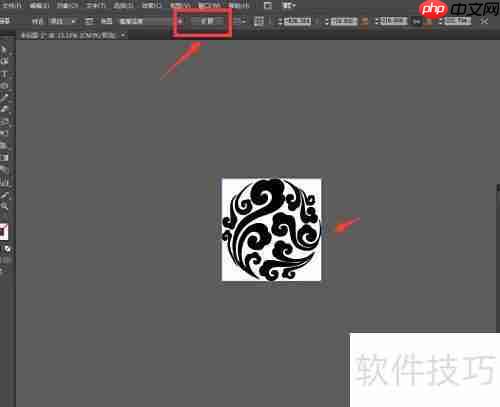This screenshot has width=500, height=407.
Task: Select the Column Graph tool
Action: [x=5, y=182]
